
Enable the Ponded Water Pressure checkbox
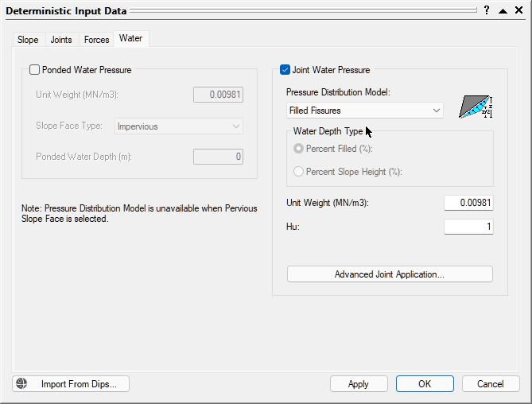click(x=34, y=70)
